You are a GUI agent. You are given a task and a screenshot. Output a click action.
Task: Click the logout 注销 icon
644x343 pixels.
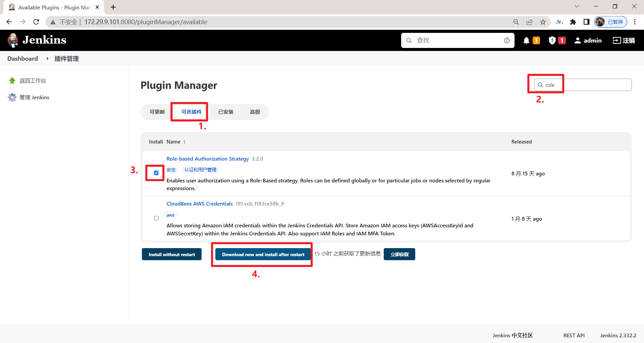(617, 41)
